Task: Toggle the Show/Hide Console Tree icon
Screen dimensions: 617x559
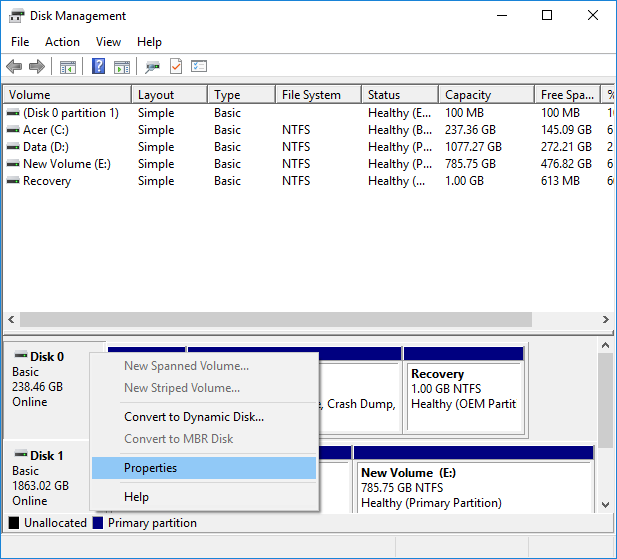Action: tap(68, 67)
